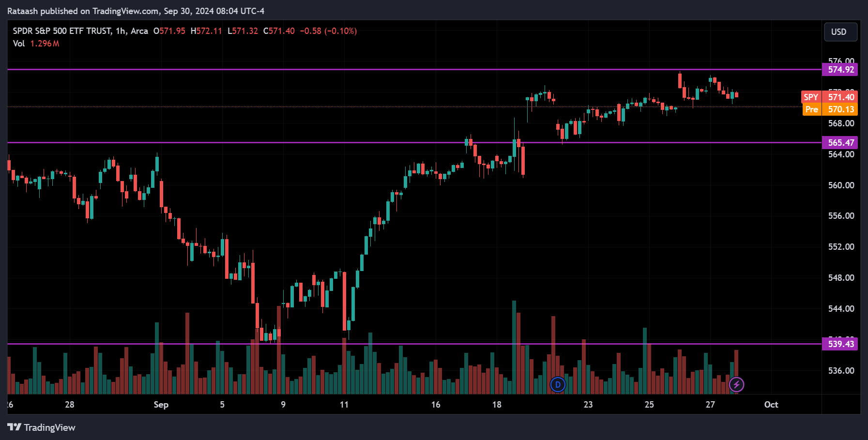Click the 27 date label on time axis

click(710, 405)
